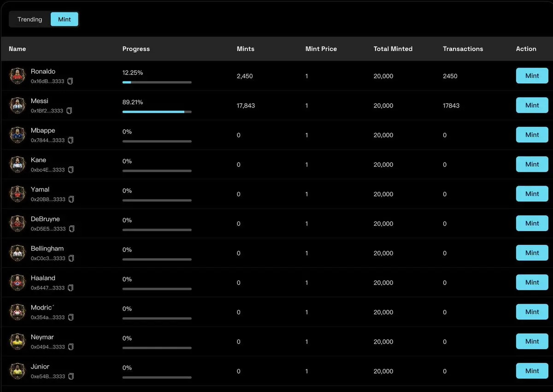Image resolution: width=553 pixels, height=392 pixels.
Task: Copy Yamal contract address 0x20B8...3333
Action: 71,199
